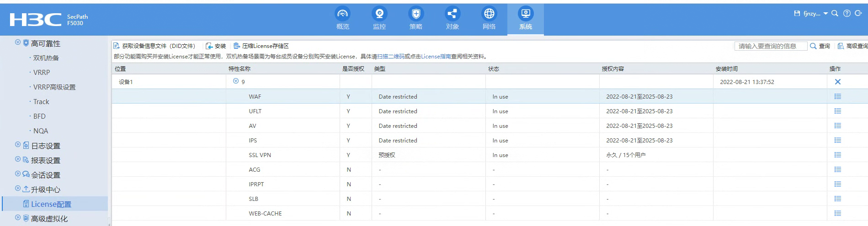Screen dimensions: 868x226
Task: Select the WAF feature name cell
Action: point(283,96)
